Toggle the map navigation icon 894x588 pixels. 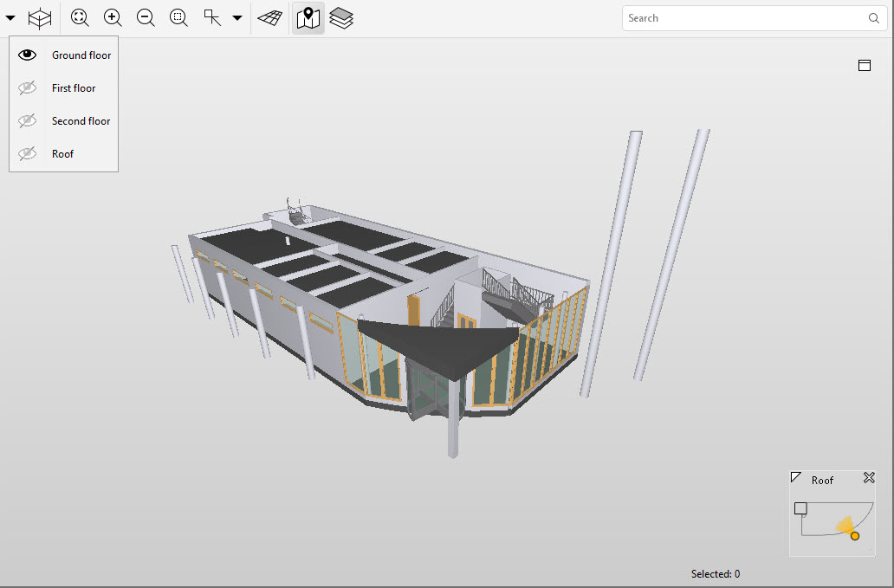coord(308,18)
